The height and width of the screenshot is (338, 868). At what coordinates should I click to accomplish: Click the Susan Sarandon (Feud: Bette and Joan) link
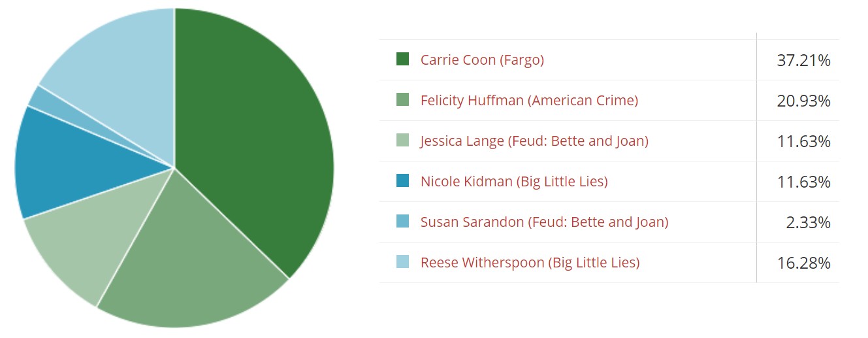tap(544, 222)
